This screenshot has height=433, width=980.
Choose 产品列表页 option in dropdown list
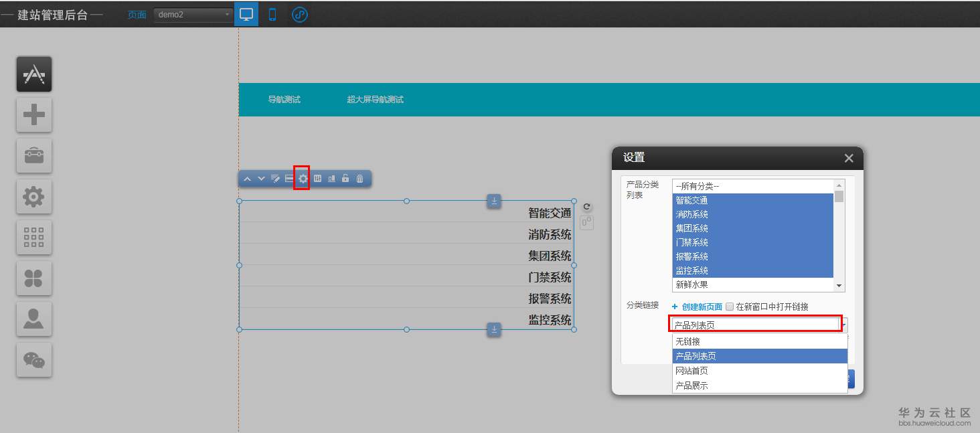pyautogui.click(x=760, y=356)
